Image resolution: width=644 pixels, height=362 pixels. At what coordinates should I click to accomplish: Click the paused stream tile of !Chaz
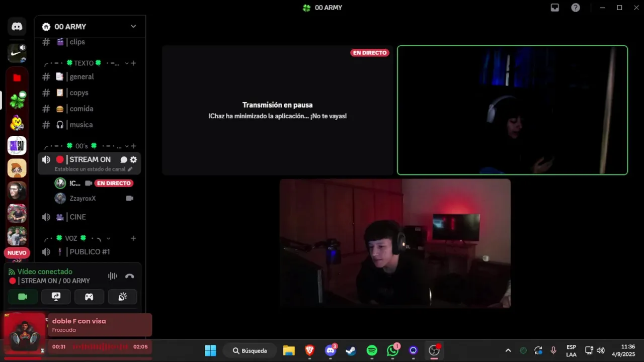[x=277, y=110]
